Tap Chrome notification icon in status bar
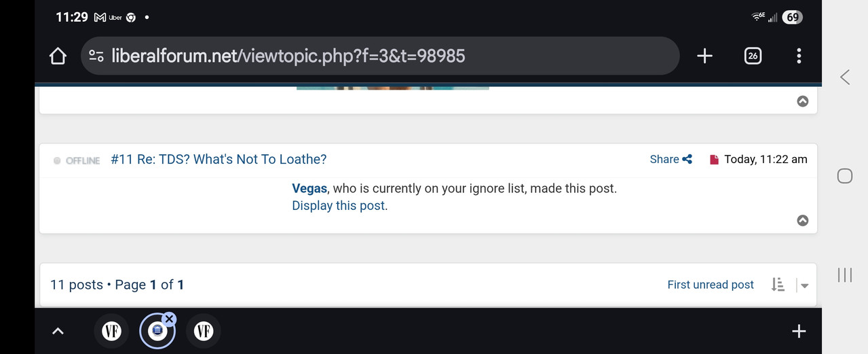868x354 pixels. click(131, 18)
